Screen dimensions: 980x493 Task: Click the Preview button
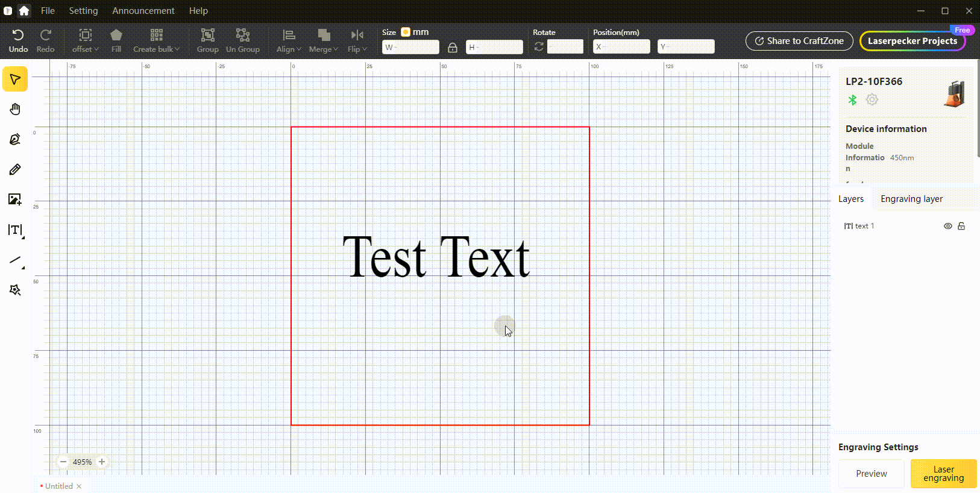pos(871,474)
